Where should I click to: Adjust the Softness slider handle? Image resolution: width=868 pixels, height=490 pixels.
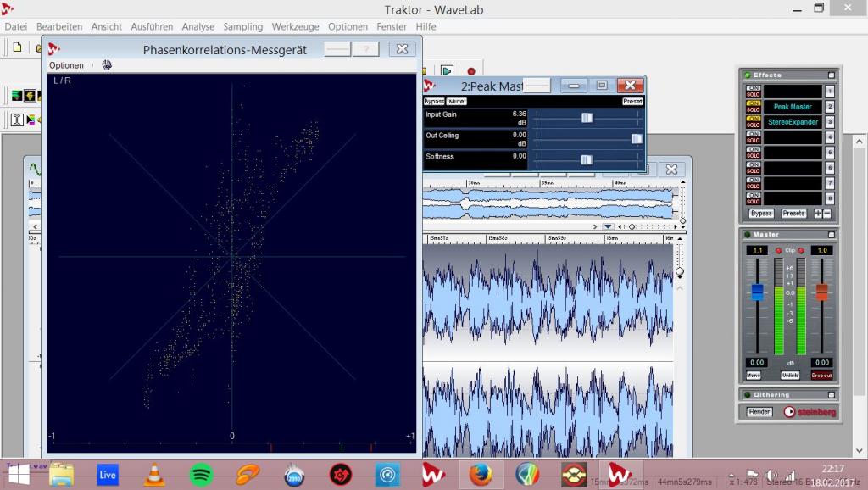pyautogui.click(x=587, y=160)
